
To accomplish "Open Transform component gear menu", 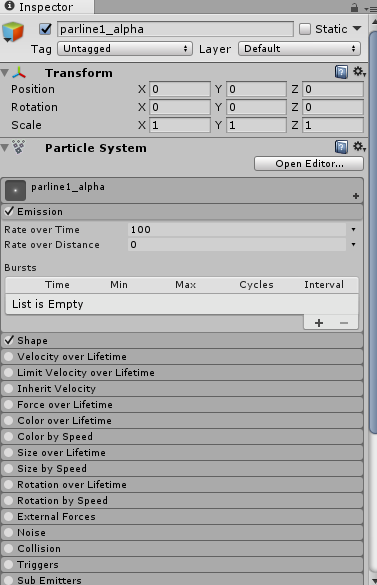I will [359, 72].
